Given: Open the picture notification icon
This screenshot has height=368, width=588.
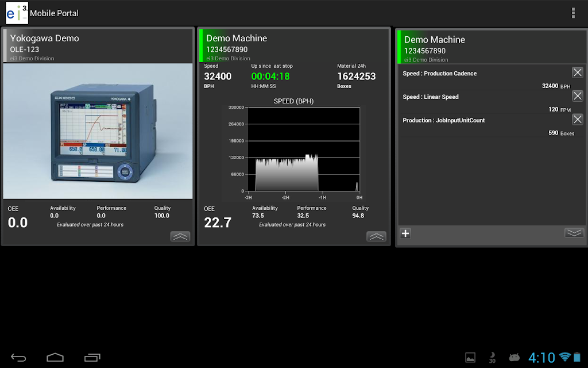Looking at the screenshot, I should coord(470,358).
